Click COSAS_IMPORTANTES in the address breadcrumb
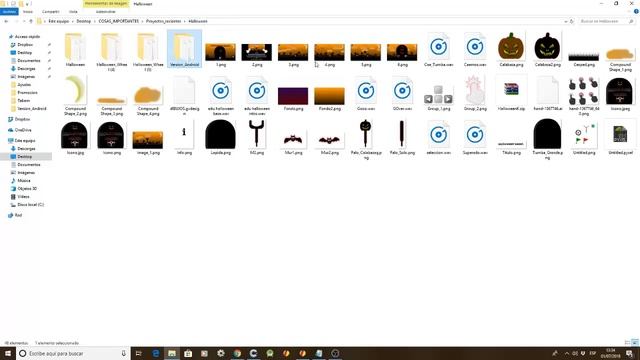The height and width of the screenshot is (360, 640). [118, 21]
